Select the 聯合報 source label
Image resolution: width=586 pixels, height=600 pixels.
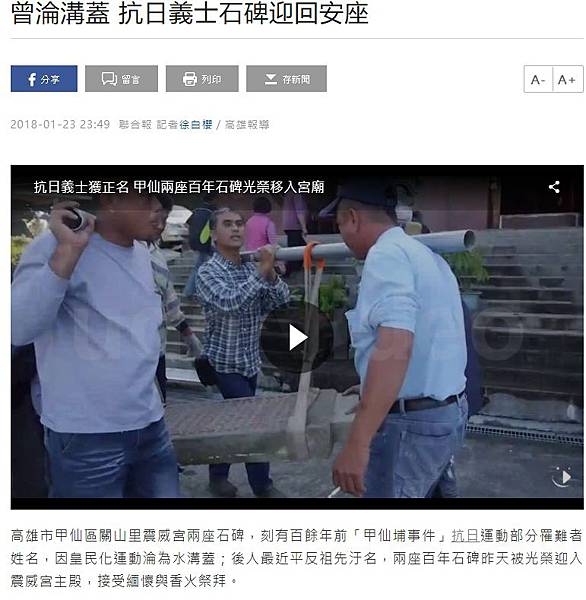(x=135, y=125)
